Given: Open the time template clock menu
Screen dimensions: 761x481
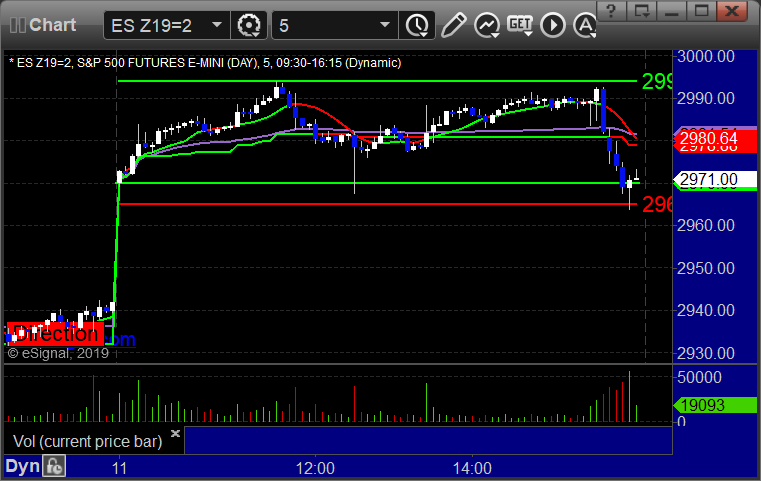Looking at the screenshot, I should pos(417,25).
